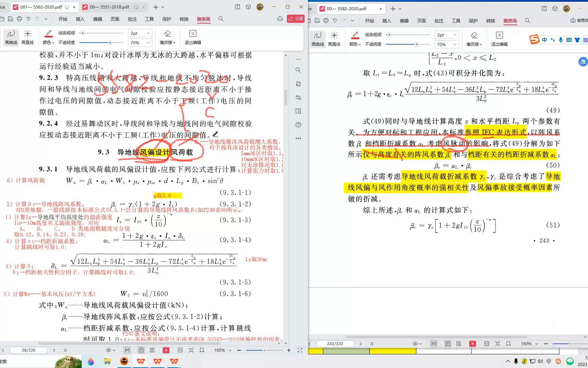
Task: Click the Sogou input method tray icon
Action: point(558,361)
